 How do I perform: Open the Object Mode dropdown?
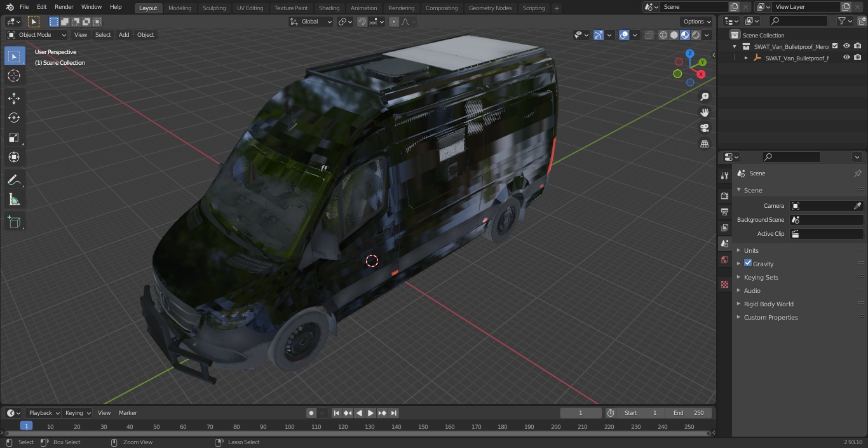36,35
